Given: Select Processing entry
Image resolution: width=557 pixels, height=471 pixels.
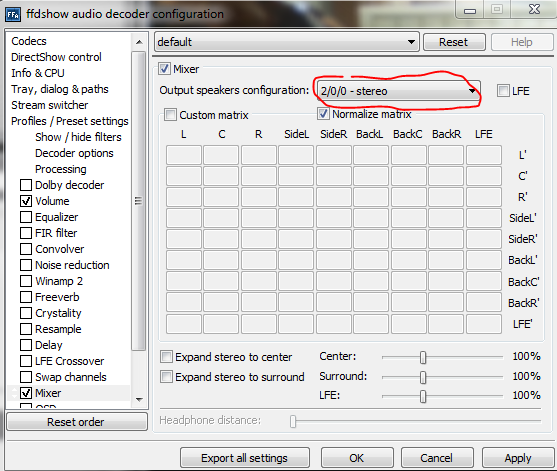Looking at the screenshot, I should click(61, 169).
